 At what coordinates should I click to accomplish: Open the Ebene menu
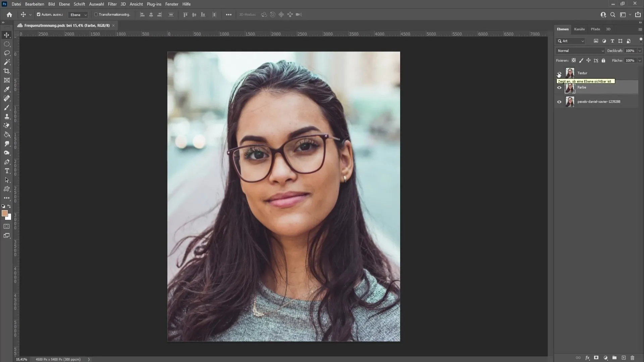coord(64,4)
